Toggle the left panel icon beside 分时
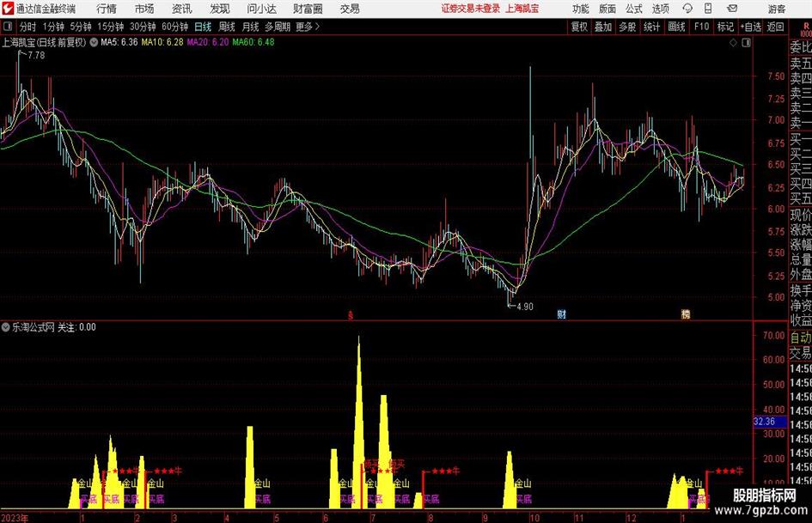Viewport: 812px width, 523px height. pyautogui.click(x=8, y=27)
